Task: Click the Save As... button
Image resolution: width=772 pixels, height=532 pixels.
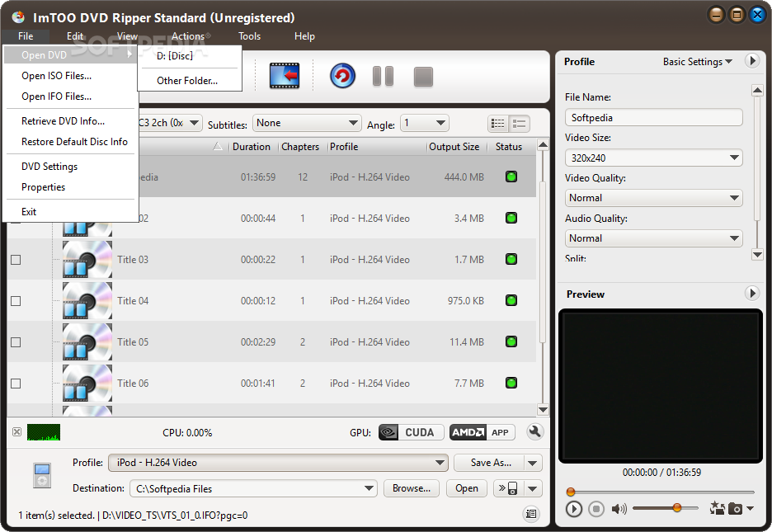Action: [x=489, y=463]
